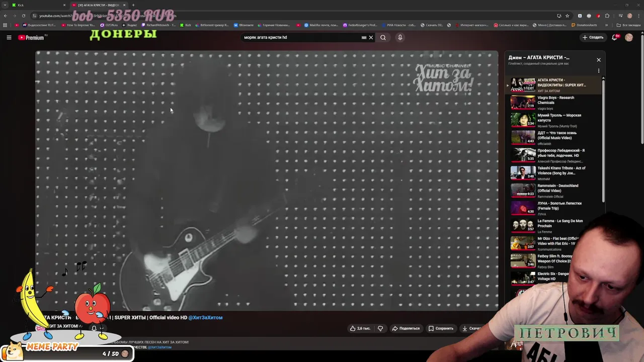The height and width of the screenshot is (362, 644).
Task: Close the Джем playlist panel
Action: [599, 60]
